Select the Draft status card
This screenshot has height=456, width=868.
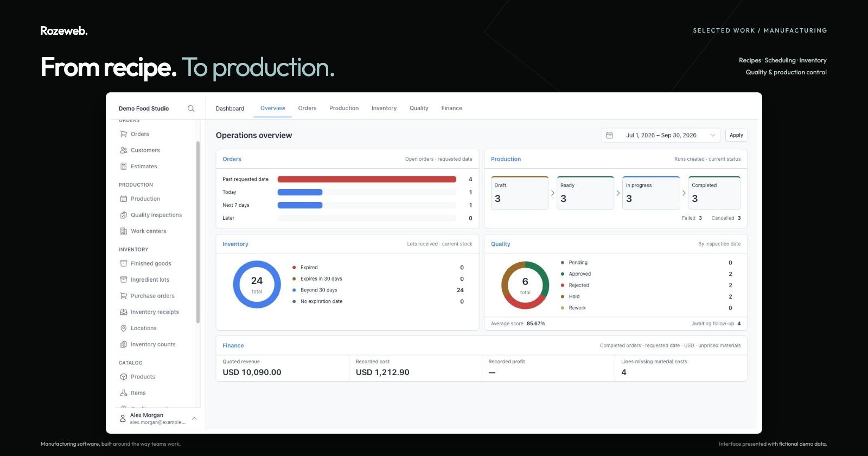[520, 193]
